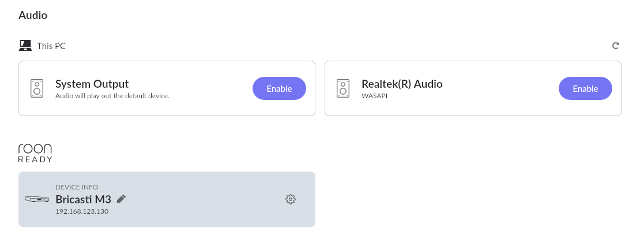The image size is (644, 242).
Task: Edit the Bricasti M3 device name
Action: point(121,199)
